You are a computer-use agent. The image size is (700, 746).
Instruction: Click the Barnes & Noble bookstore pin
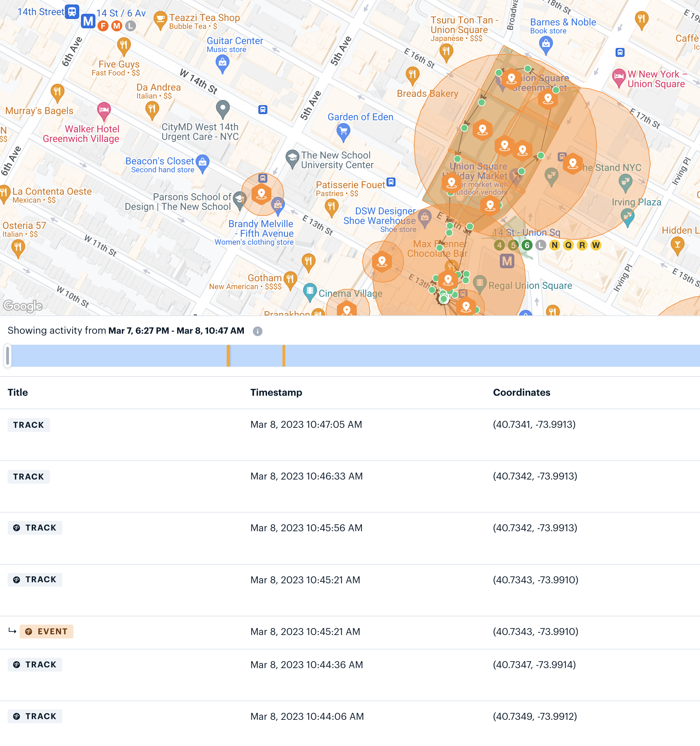coord(546,46)
